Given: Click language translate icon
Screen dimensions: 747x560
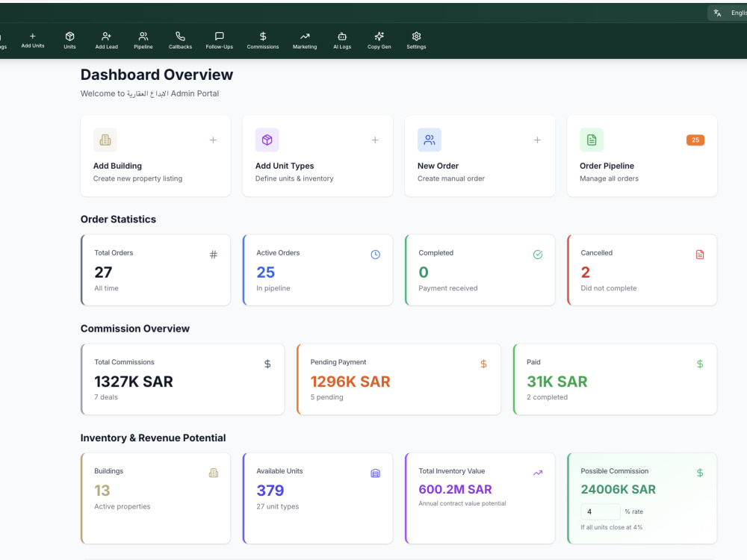Looking at the screenshot, I should point(717,13).
